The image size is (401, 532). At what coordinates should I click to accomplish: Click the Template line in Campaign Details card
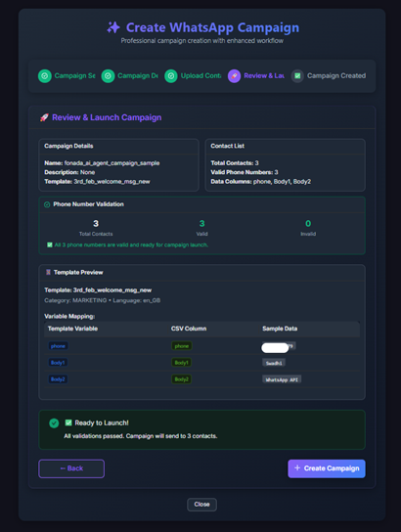[x=97, y=182]
